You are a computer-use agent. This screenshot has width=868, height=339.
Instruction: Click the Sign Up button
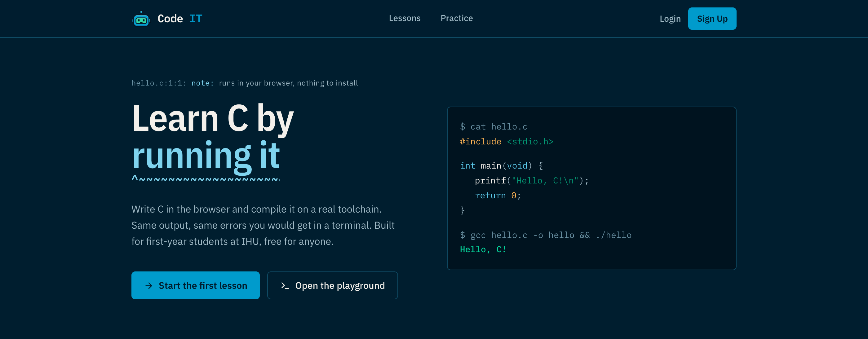(712, 19)
